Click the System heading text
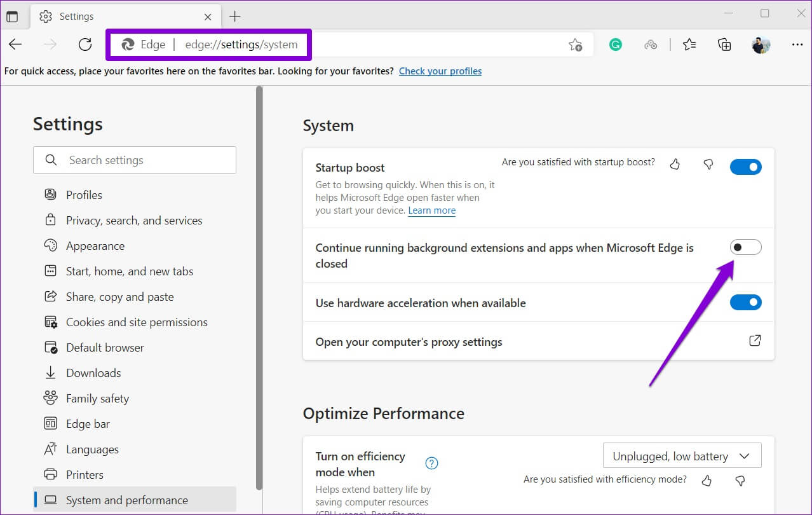The width and height of the screenshot is (812, 515). (x=328, y=125)
